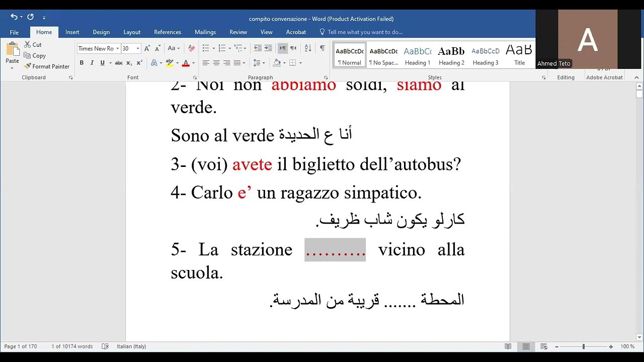644x362 pixels.
Task: Toggle underline formatting
Action: pos(103,63)
